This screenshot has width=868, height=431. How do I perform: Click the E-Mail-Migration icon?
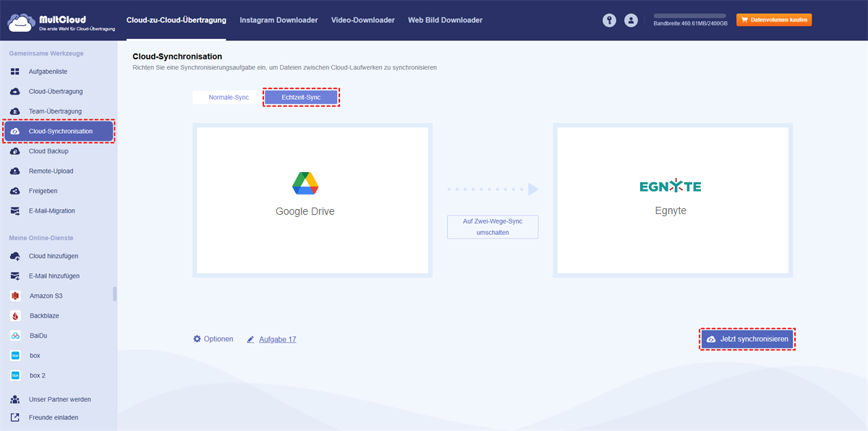coord(15,211)
